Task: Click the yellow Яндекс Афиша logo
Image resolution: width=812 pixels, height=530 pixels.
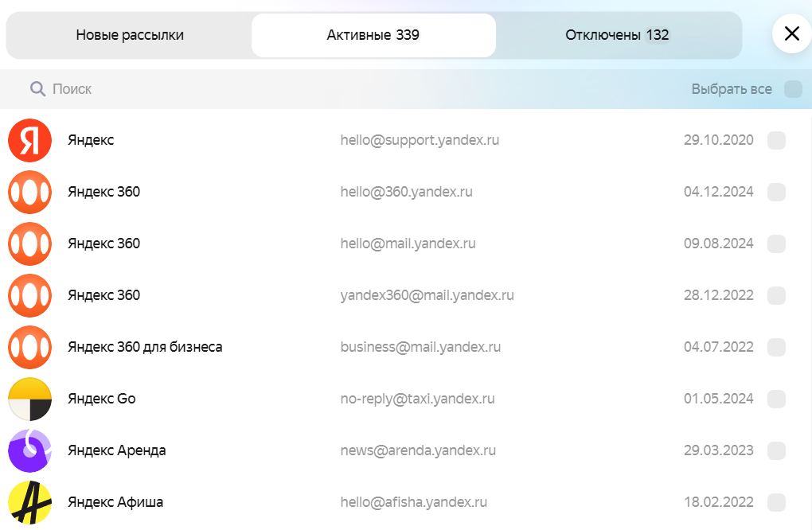Action: coord(29,503)
